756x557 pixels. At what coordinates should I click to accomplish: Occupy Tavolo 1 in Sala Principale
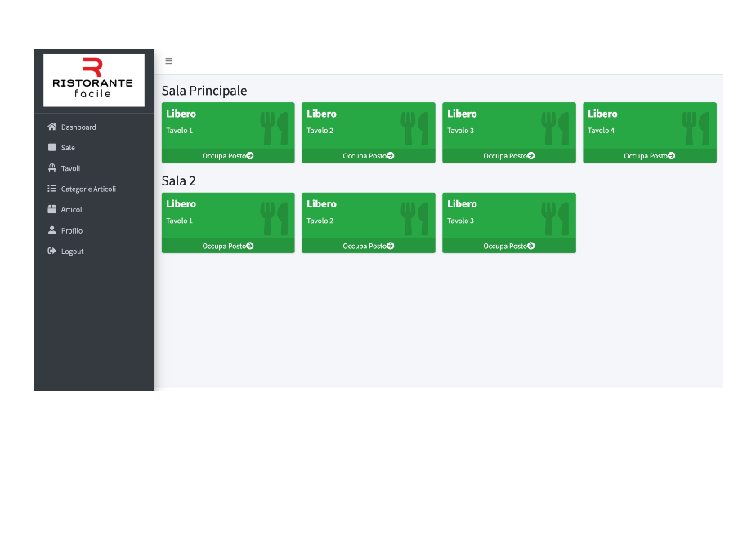click(228, 156)
